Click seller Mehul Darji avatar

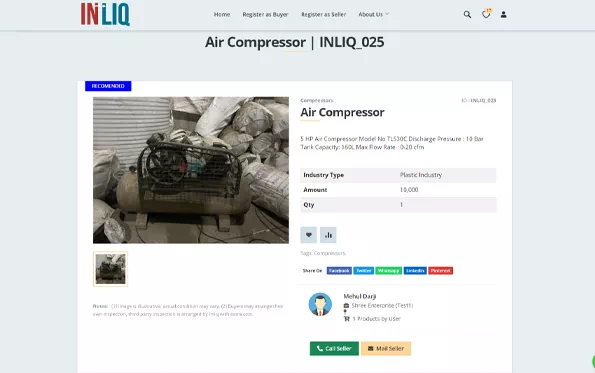tap(320, 304)
